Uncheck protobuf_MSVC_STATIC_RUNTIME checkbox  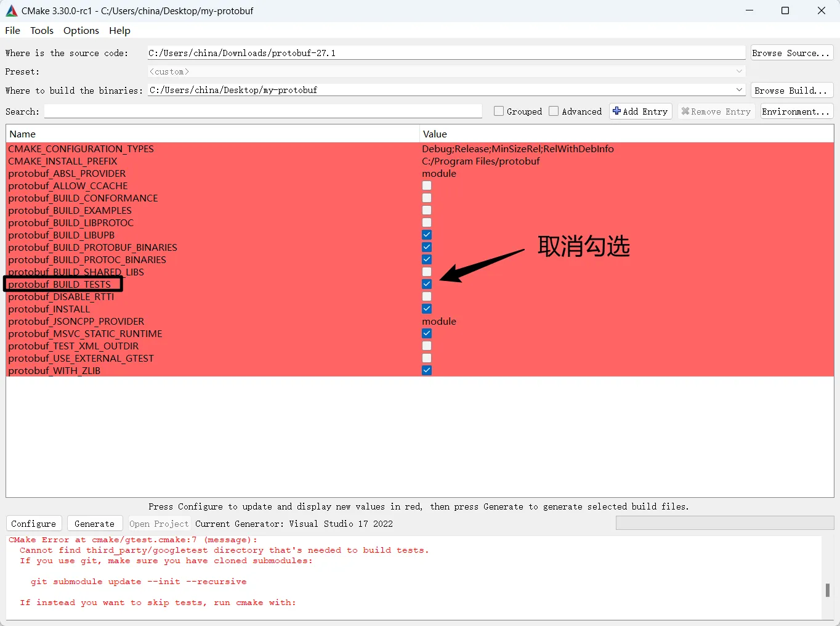coord(427,333)
